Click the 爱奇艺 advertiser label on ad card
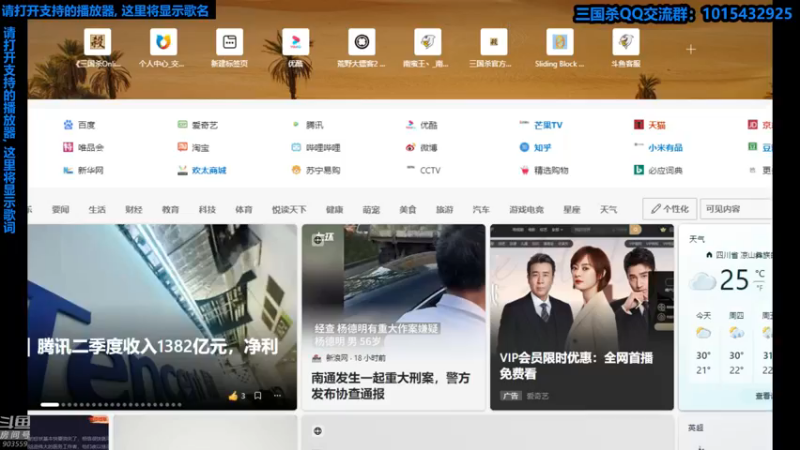Viewport: 800px width, 450px height. 538,396
